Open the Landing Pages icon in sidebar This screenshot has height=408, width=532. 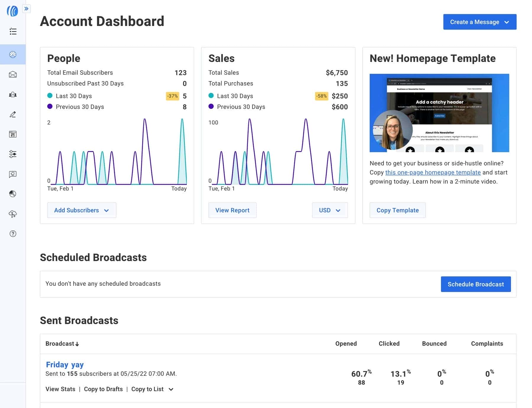[13, 134]
